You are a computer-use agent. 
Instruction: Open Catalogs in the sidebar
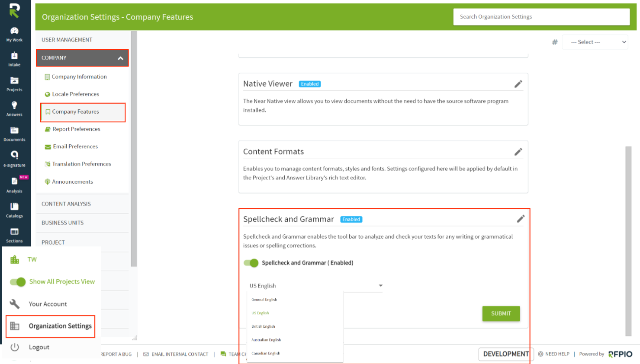(x=14, y=210)
